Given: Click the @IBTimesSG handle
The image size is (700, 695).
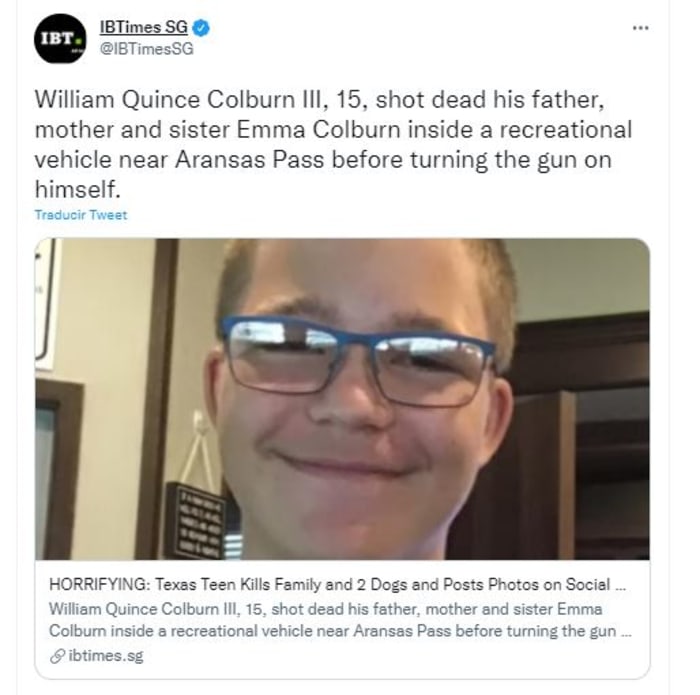Looking at the screenshot, I should pyautogui.click(x=146, y=48).
